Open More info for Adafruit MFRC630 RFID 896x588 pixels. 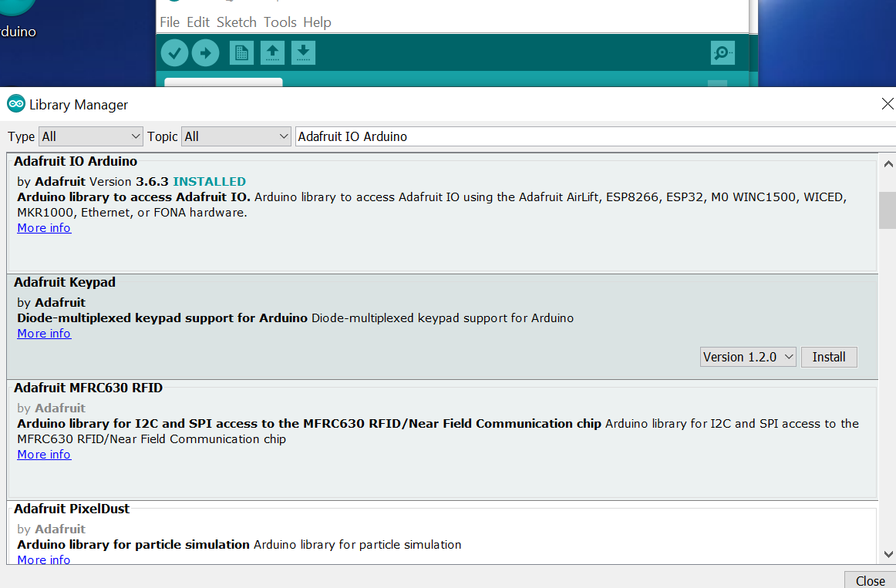tap(44, 454)
